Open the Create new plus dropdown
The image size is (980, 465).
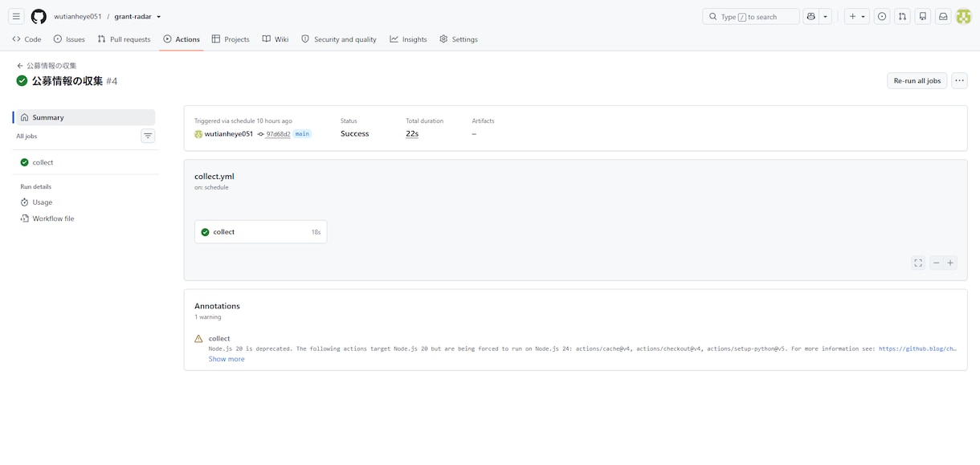point(857,16)
